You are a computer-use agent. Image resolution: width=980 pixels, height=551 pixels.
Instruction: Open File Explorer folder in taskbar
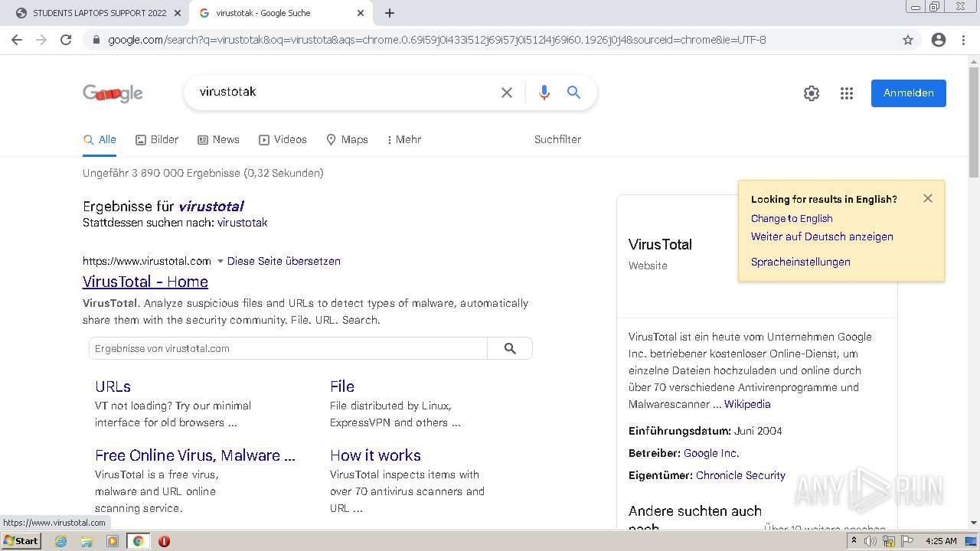click(x=87, y=541)
